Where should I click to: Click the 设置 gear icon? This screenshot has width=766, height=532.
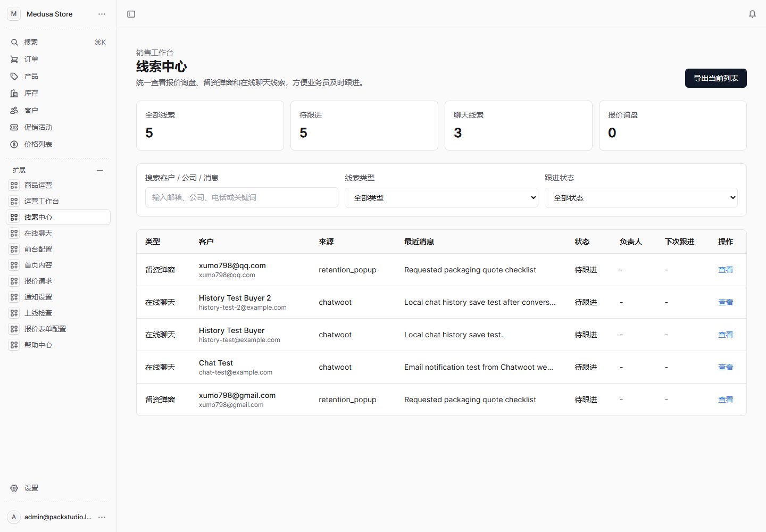click(14, 488)
